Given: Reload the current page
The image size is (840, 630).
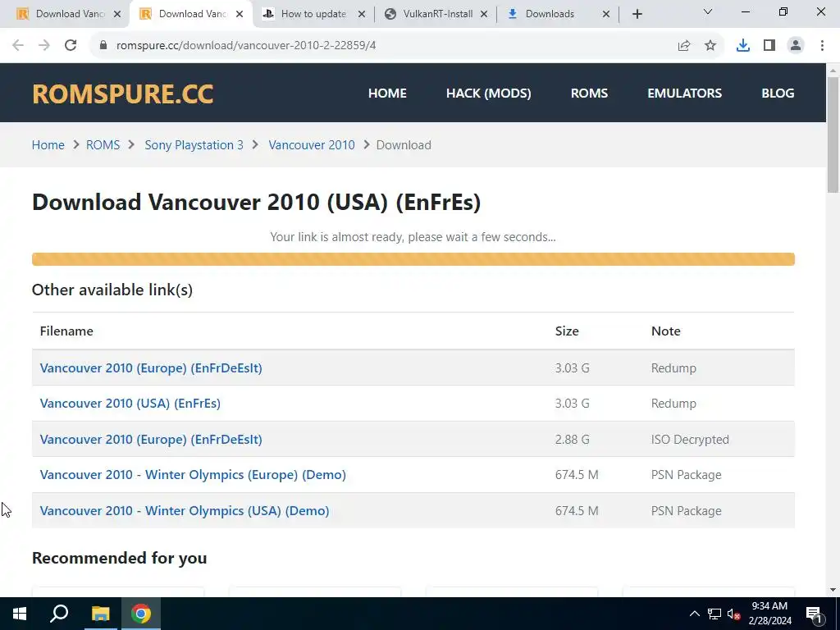Looking at the screenshot, I should [x=71, y=45].
